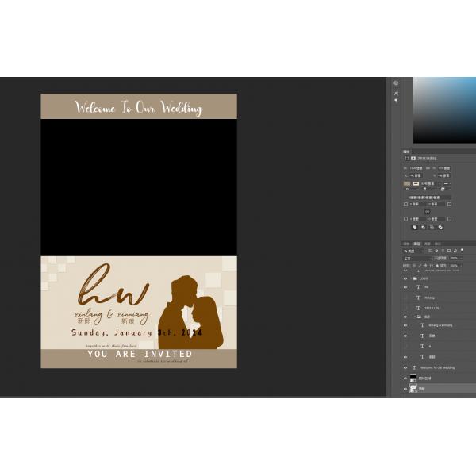This screenshot has width=476, height=476.
Task: Click the black rectangle layer thumbnail
Action: 413,378
